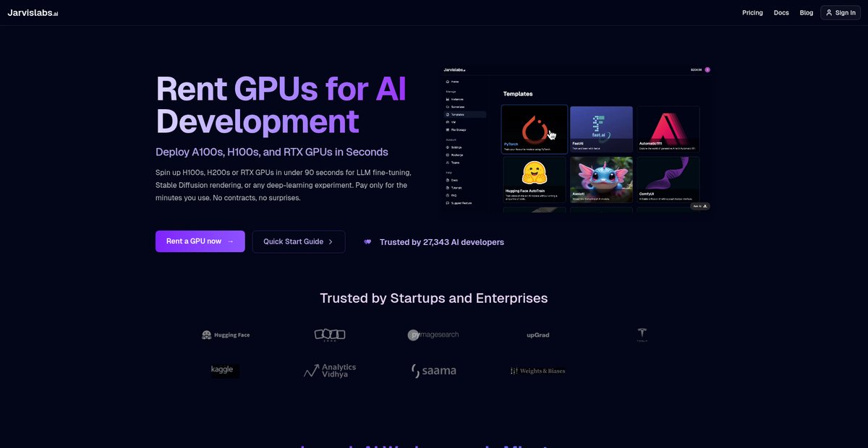868x448 pixels.
Task: Click the saama logo
Action: pos(434,371)
